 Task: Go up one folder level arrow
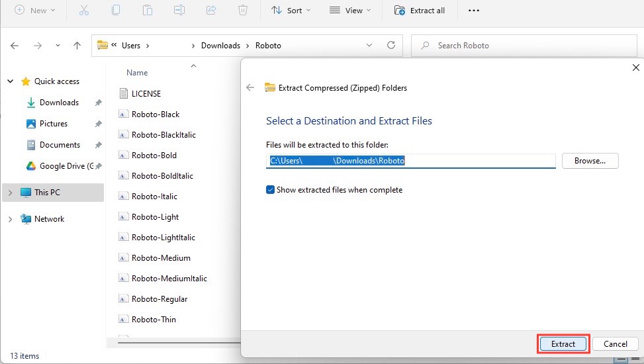[77, 46]
